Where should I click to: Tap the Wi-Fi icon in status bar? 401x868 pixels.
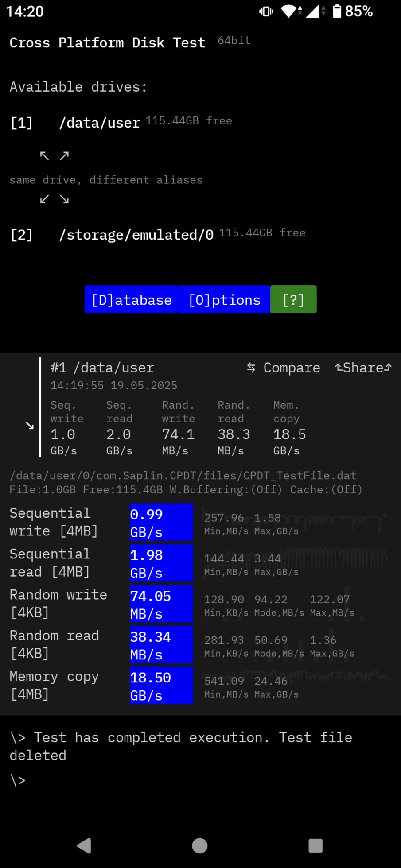pyautogui.click(x=290, y=11)
